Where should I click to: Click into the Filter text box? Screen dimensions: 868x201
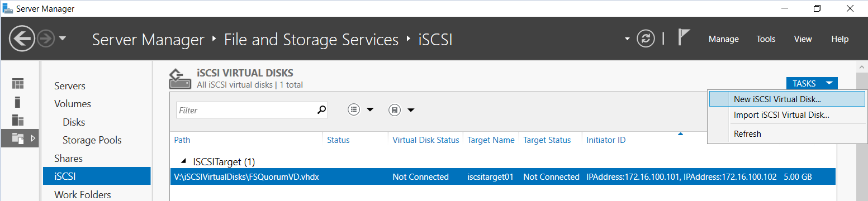point(246,111)
